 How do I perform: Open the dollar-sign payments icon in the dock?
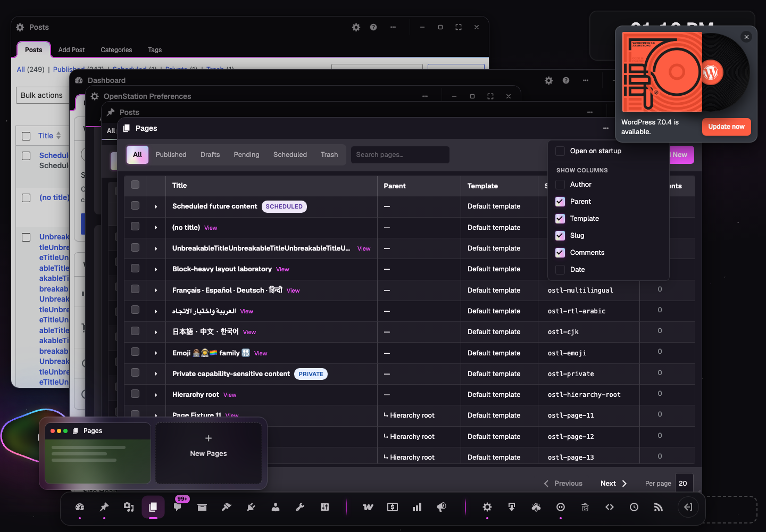pyautogui.click(x=393, y=507)
